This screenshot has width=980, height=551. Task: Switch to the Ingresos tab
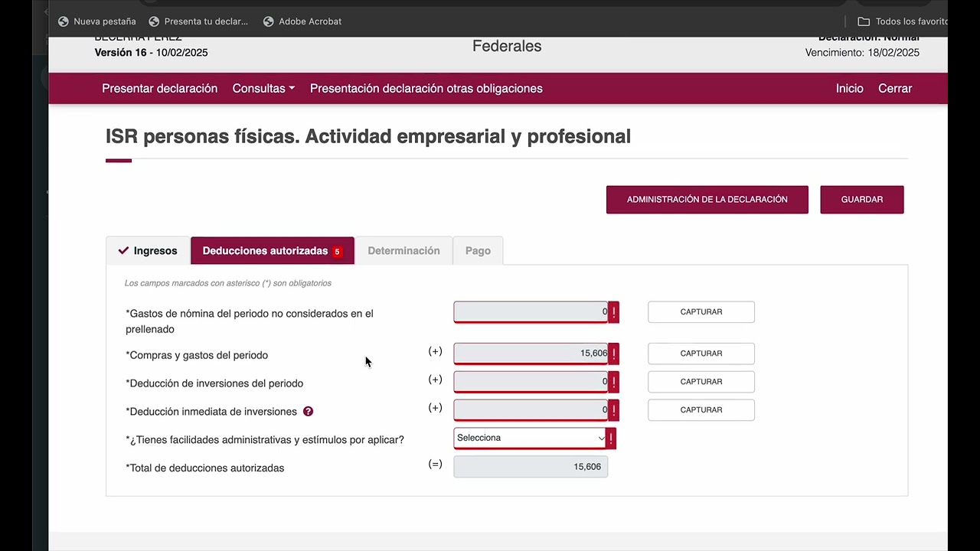pos(148,251)
